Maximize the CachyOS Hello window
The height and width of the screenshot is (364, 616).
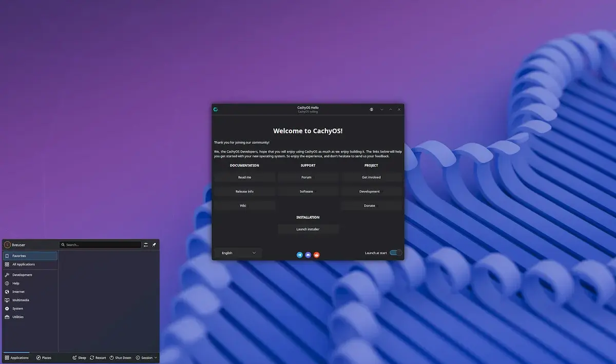coord(390,109)
